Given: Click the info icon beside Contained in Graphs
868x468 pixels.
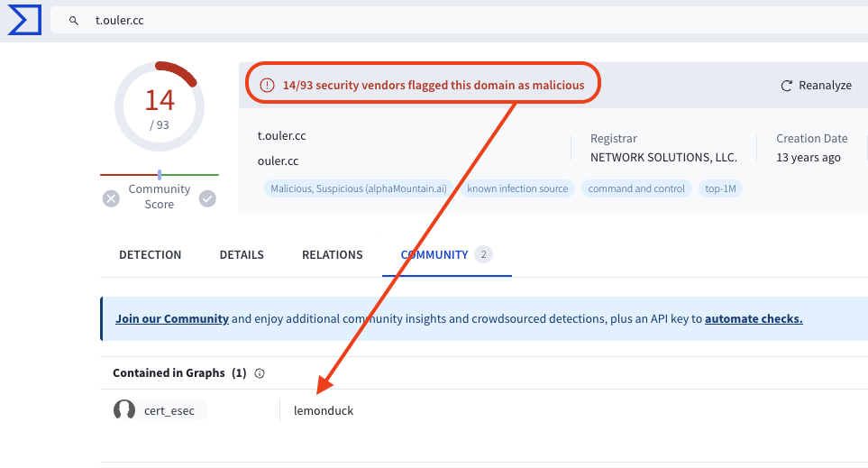Looking at the screenshot, I should (260, 373).
